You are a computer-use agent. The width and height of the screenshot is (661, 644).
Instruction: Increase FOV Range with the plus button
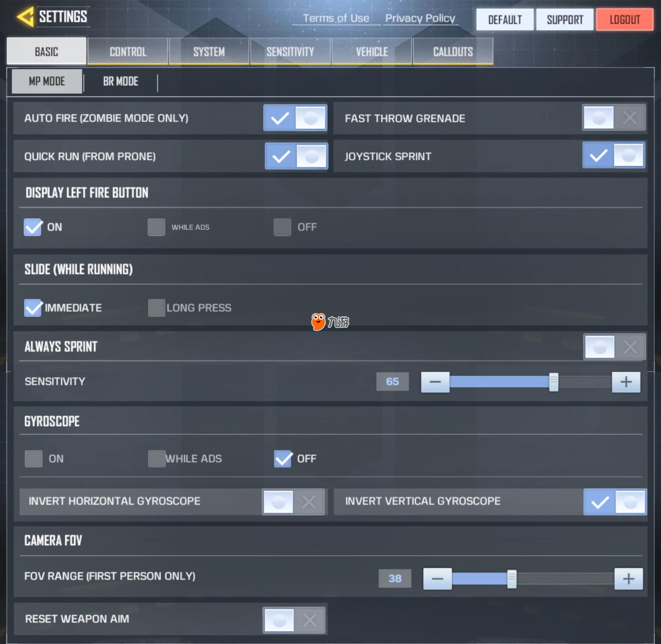click(629, 579)
